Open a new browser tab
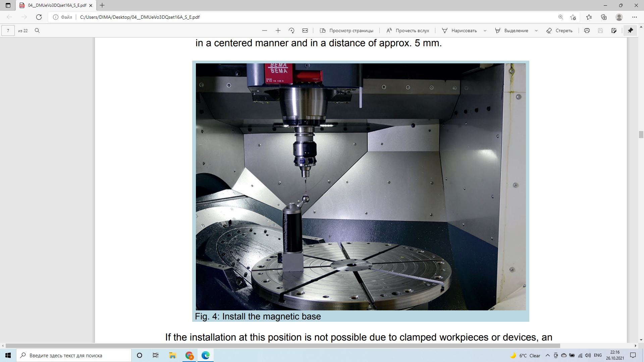644x362 pixels. tap(102, 5)
